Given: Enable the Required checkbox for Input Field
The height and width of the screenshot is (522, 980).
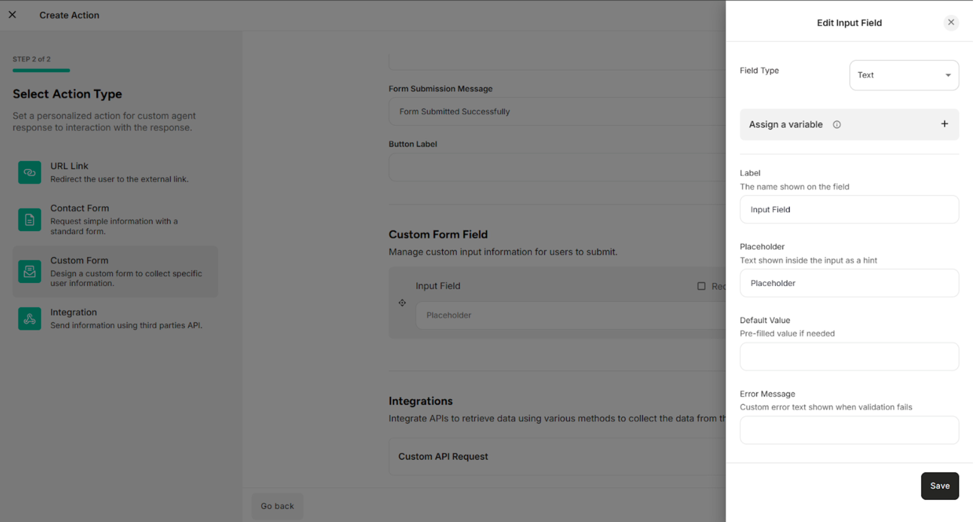Looking at the screenshot, I should tap(701, 286).
